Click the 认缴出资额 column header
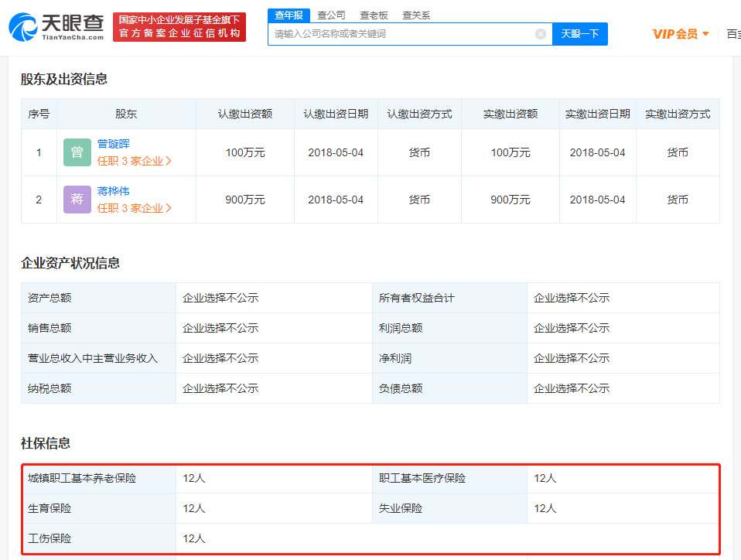Screen dimensions: 741x560 pos(245,114)
